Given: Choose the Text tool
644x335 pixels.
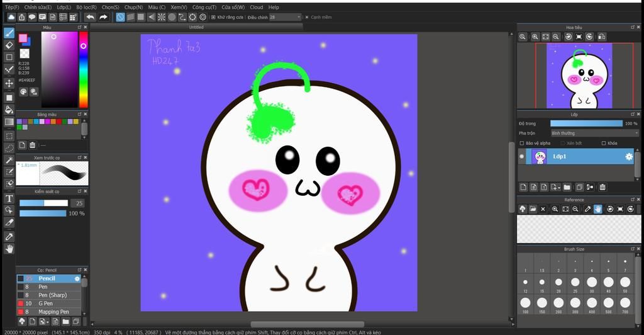Looking at the screenshot, I should click(x=9, y=198).
